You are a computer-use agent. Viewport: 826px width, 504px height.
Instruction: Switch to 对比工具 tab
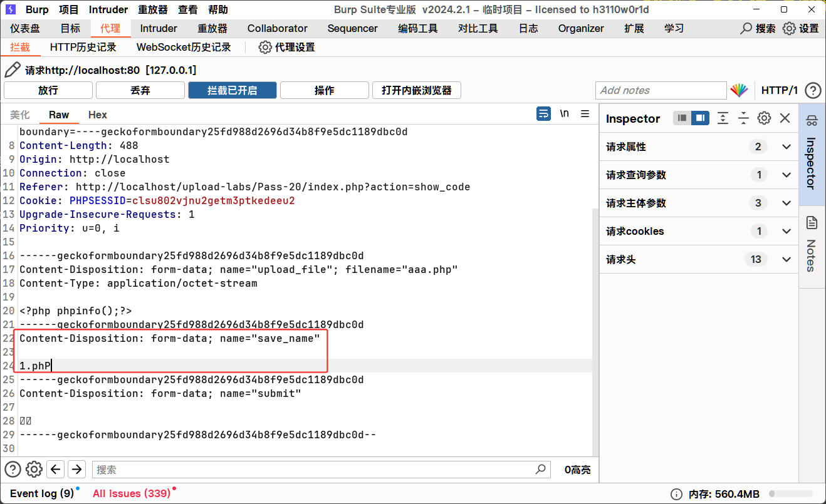click(x=478, y=29)
